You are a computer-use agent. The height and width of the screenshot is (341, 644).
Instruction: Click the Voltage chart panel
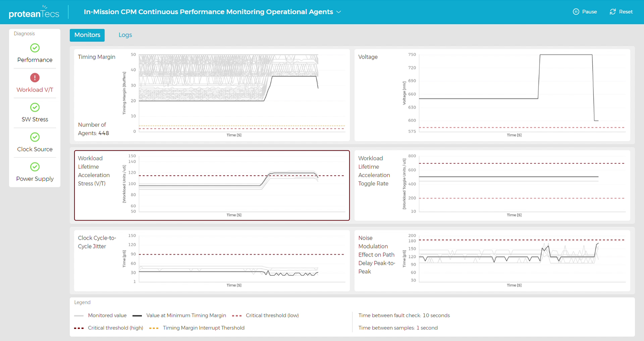pyautogui.click(x=492, y=95)
